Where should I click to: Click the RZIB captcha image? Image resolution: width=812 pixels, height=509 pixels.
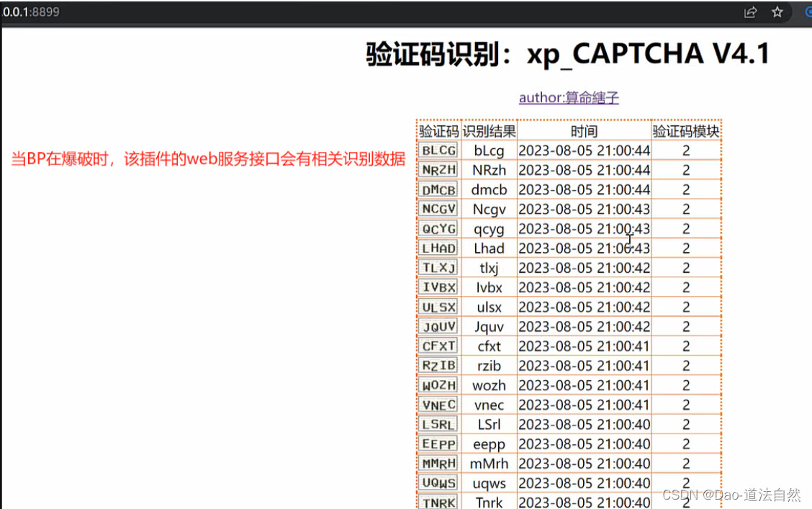click(438, 366)
